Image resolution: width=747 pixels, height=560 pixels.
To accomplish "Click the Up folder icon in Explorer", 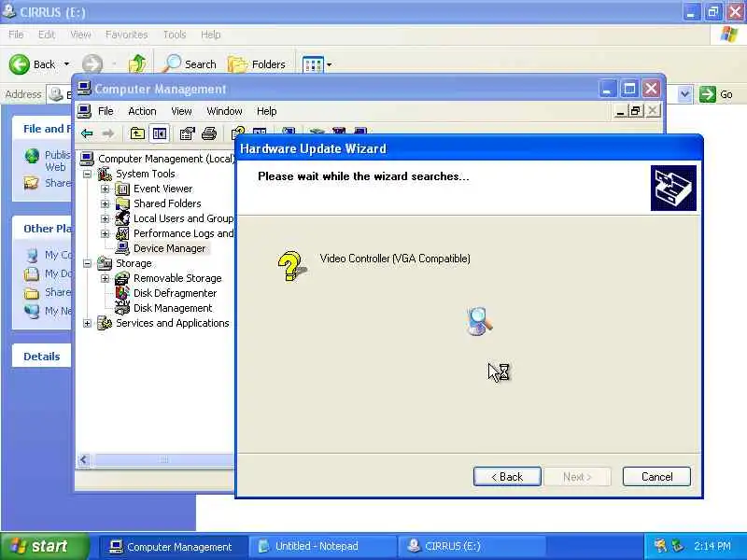I will [x=137, y=63].
